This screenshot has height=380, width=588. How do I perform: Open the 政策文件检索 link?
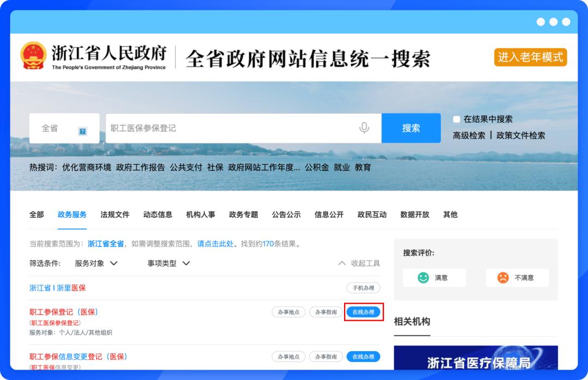coord(520,136)
